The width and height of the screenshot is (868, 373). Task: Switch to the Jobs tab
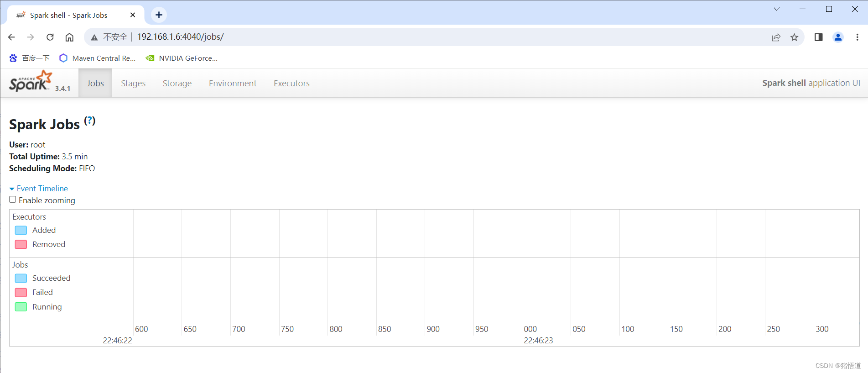tap(95, 83)
